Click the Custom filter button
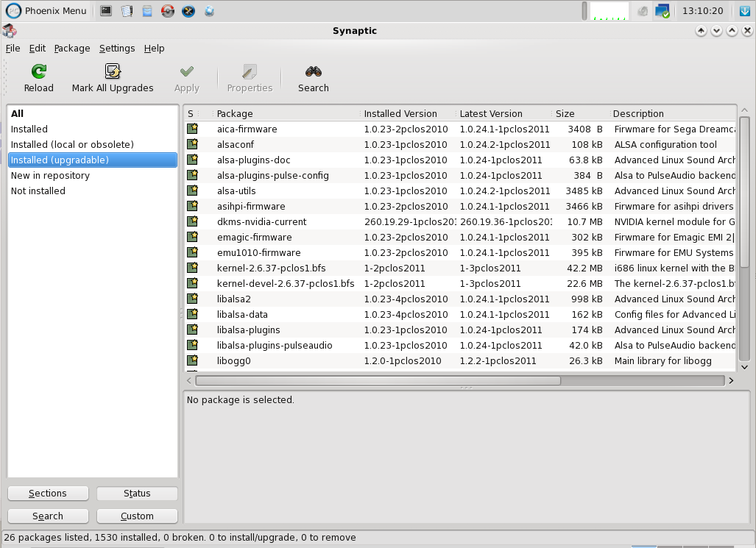 point(137,516)
